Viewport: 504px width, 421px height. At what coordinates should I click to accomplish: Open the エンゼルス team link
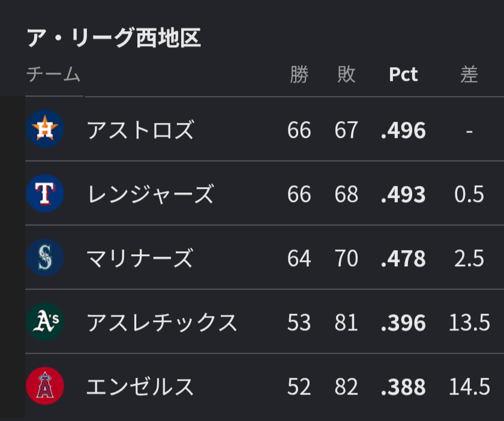[140, 387]
